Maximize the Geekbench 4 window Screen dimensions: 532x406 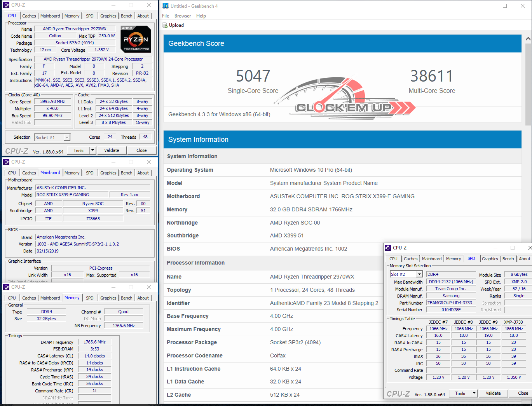pyautogui.click(x=505, y=6)
